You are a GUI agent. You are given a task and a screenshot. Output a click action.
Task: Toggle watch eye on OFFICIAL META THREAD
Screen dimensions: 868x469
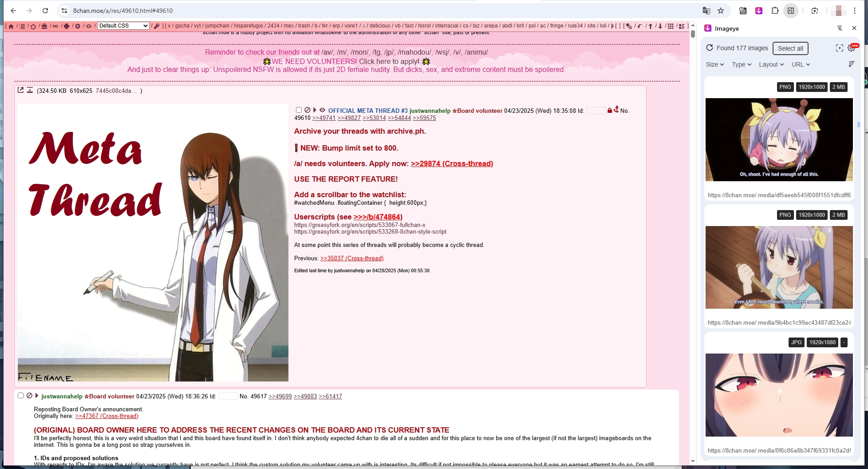tap(323, 110)
